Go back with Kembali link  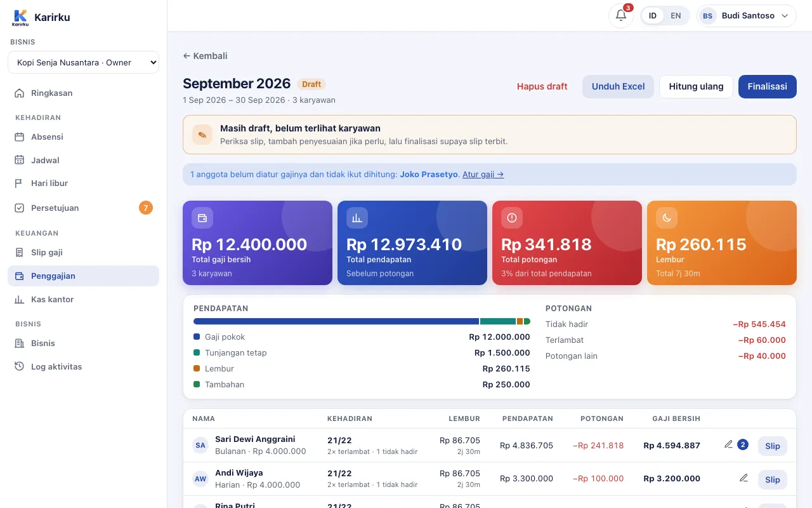tap(205, 56)
